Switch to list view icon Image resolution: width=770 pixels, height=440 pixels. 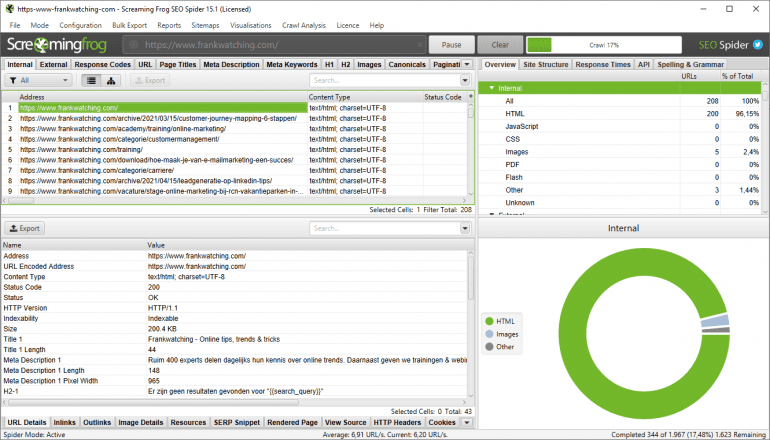(x=91, y=81)
